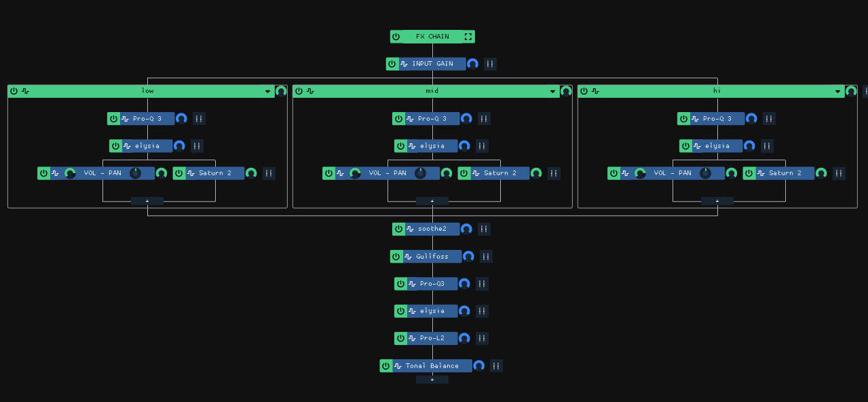The height and width of the screenshot is (402, 868).
Task: Bypass soothe2 with its power button
Action: click(398, 229)
